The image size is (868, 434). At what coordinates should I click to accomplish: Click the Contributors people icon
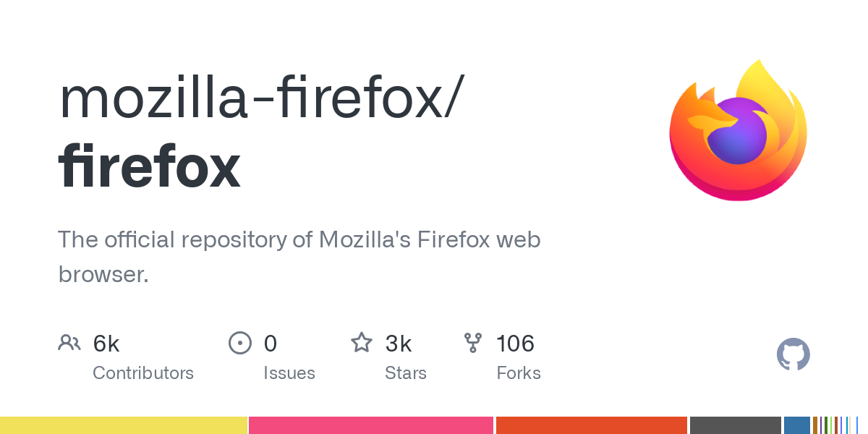pos(69,343)
